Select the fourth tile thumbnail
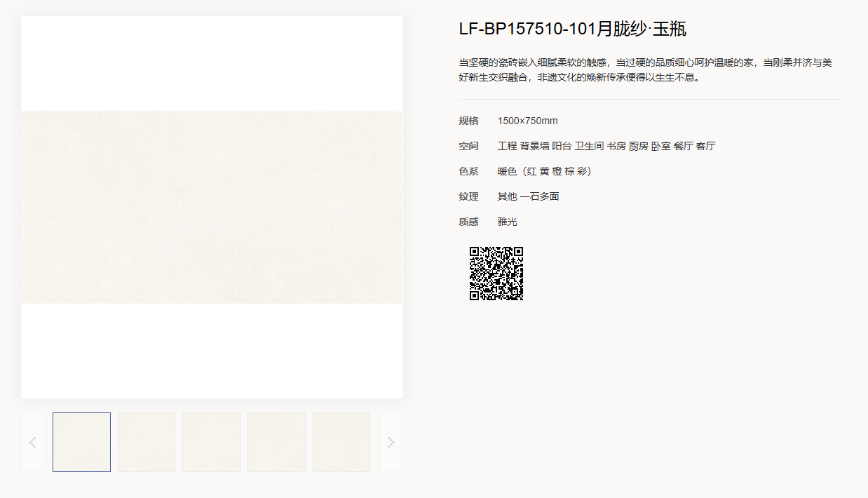Screen dimensions: 868x498 pyautogui.click(x=276, y=442)
